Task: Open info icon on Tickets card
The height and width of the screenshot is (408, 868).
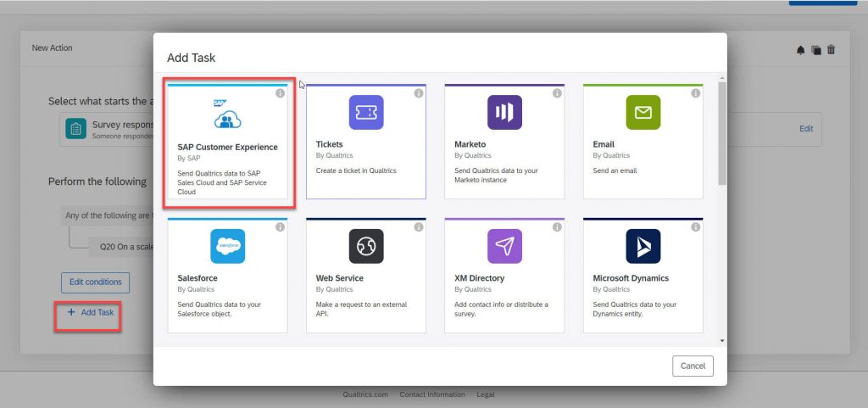Action: 419,93
